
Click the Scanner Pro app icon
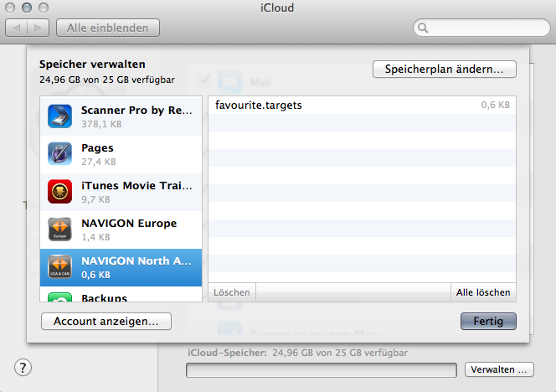(59, 116)
